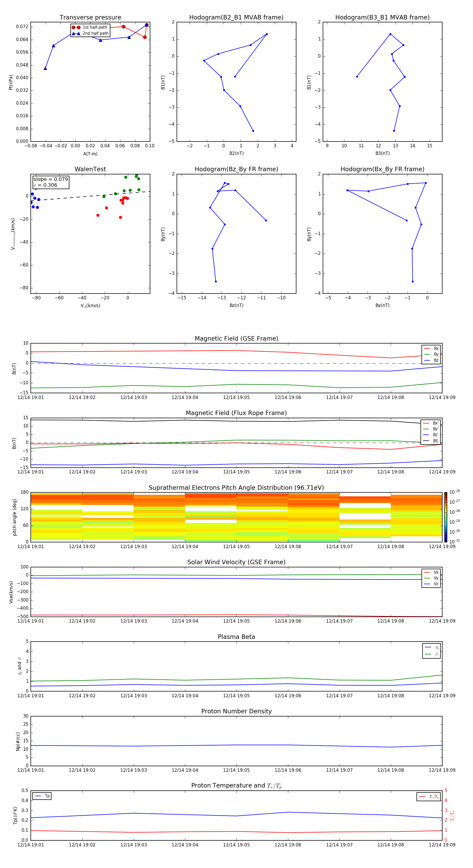Click the 'Vremaining(km/s)' y-axis label
Image resolution: width=473 pixels, height=868 pixels.
coord(13,234)
